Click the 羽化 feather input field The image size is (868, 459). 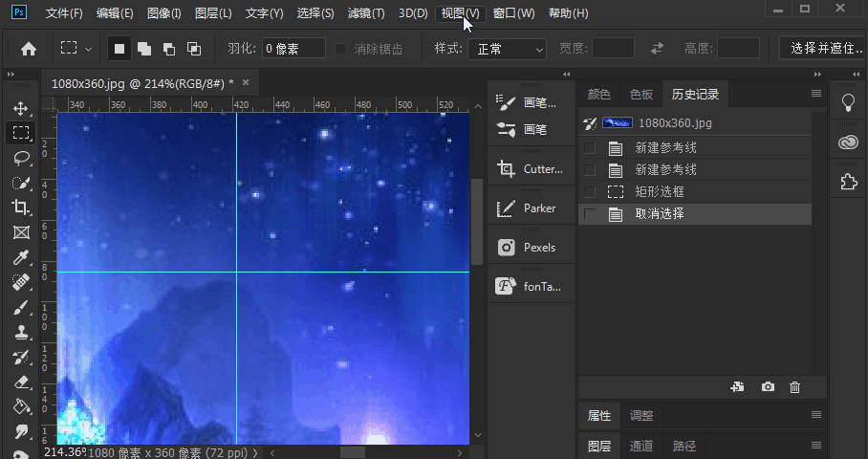tap(293, 49)
